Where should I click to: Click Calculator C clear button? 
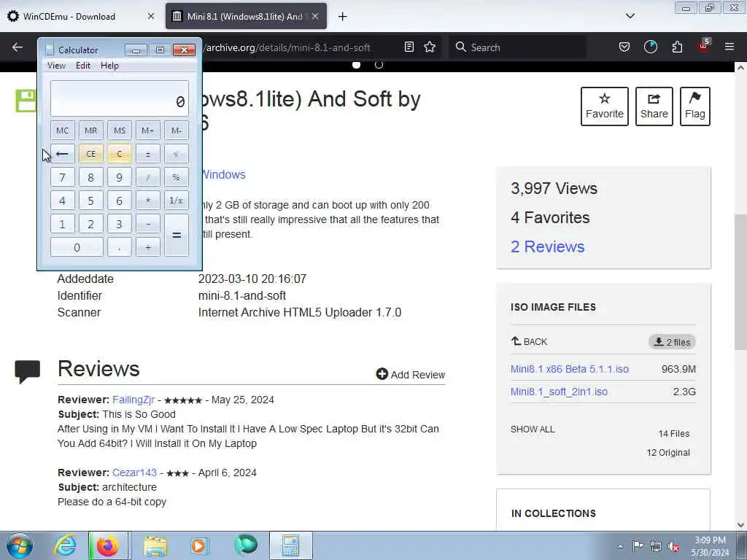[119, 154]
